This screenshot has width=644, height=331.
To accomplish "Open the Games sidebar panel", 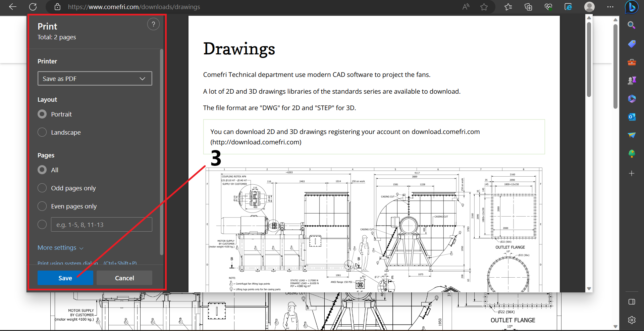I will pos(632,80).
